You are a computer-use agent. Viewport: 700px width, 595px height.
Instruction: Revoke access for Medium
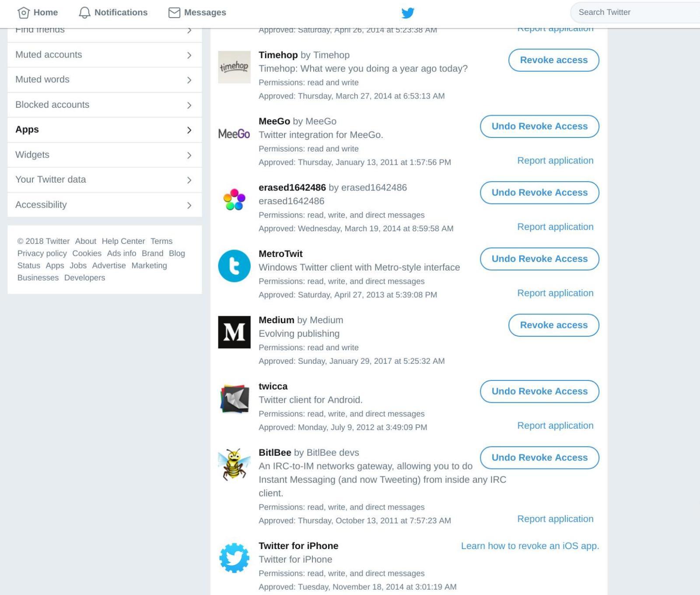(x=553, y=325)
